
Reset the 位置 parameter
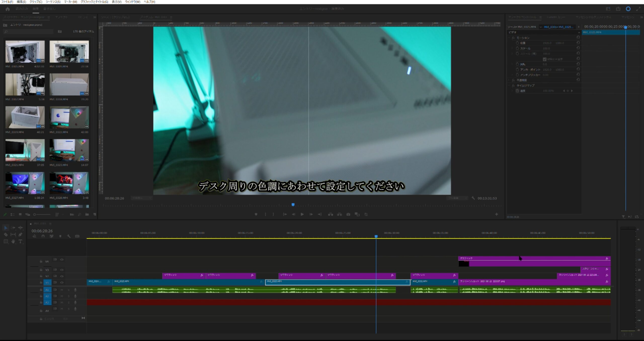pos(578,43)
